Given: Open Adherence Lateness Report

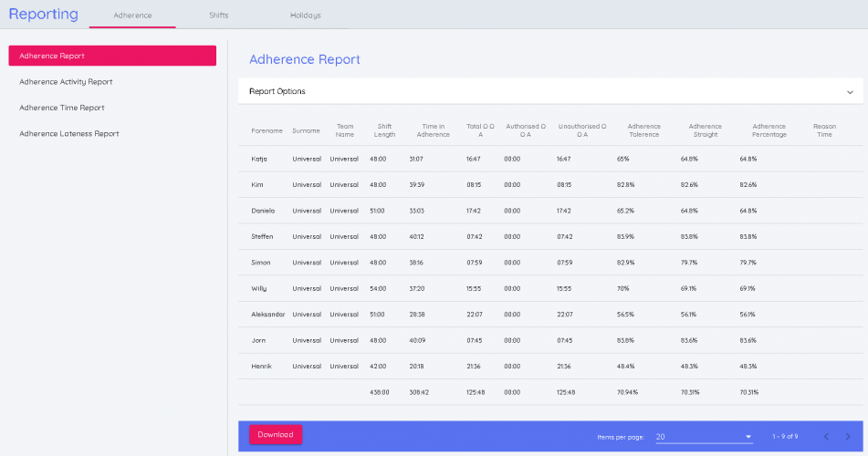Looking at the screenshot, I should click(69, 134).
